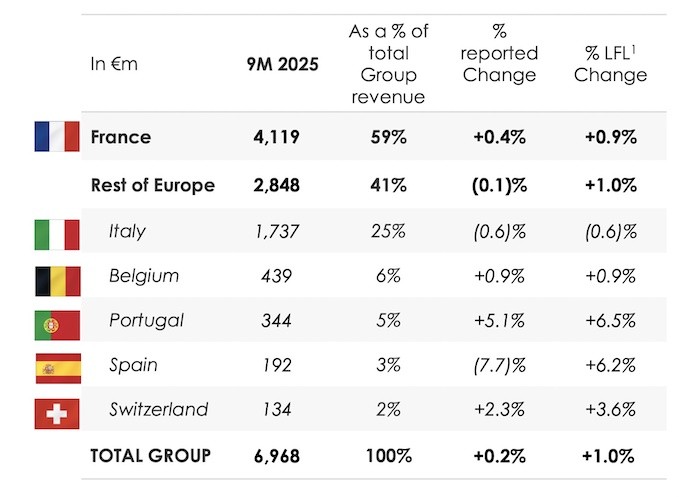Select the Rest of Europe label
This screenshot has height=497, width=680.
point(152,185)
